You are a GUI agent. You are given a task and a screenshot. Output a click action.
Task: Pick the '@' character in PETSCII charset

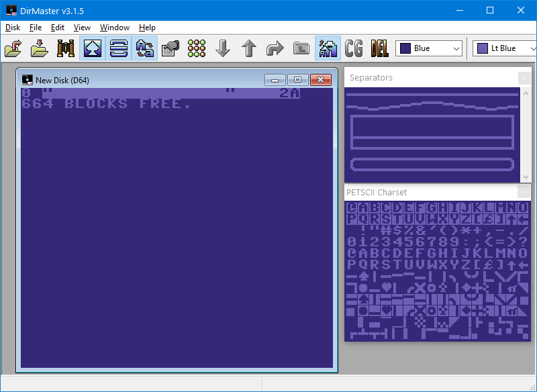(x=352, y=253)
